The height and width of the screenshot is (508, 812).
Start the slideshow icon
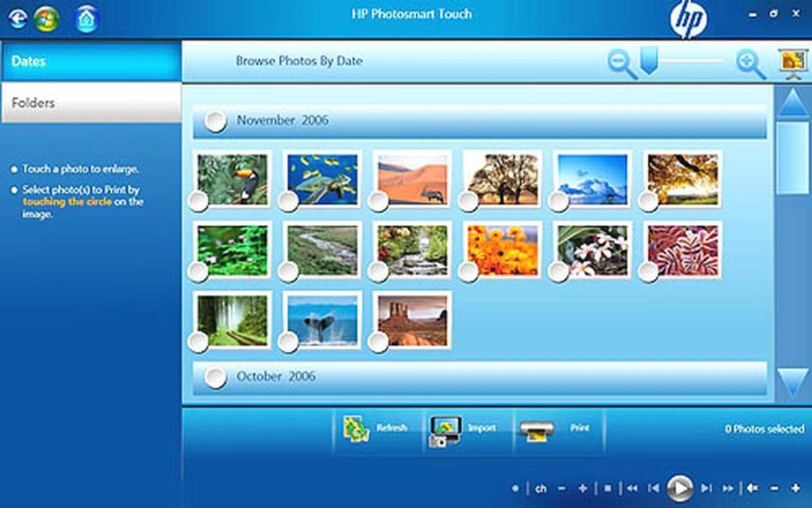click(x=793, y=63)
